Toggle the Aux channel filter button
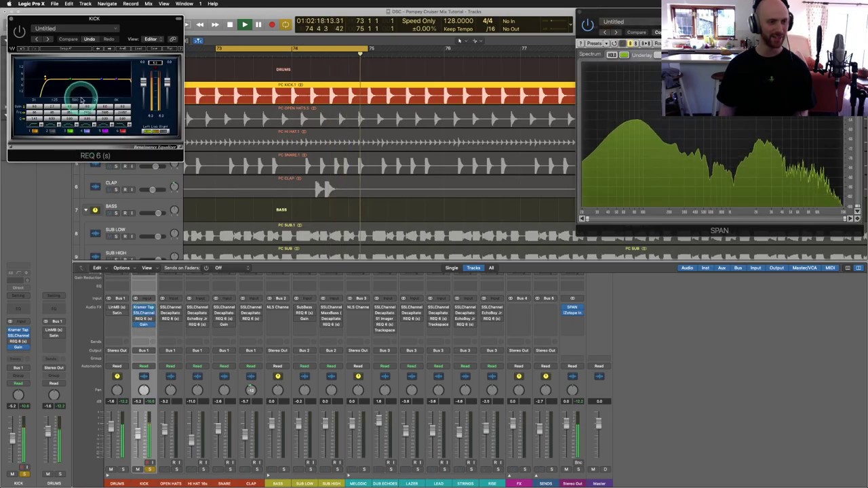Screen dimensions: 868x488 click(722, 268)
